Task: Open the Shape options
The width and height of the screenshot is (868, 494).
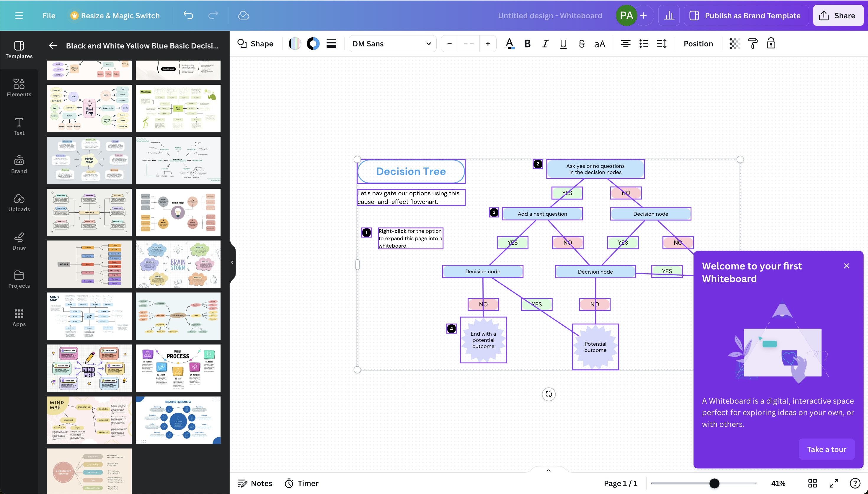Action: point(255,44)
